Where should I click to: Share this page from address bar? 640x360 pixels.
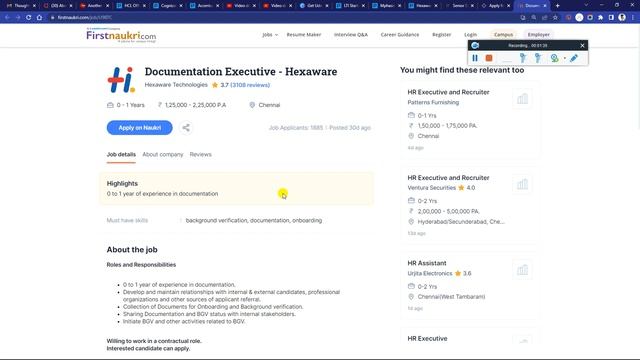point(544,18)
